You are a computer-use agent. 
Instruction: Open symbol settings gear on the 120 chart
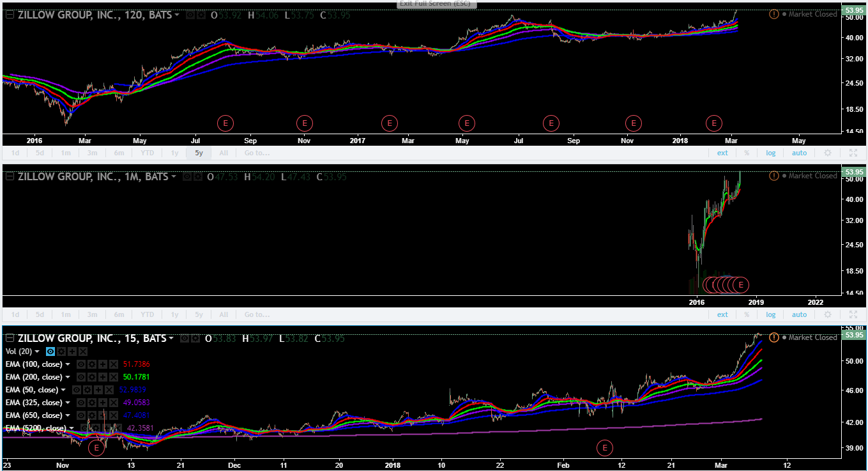(201, 15)
